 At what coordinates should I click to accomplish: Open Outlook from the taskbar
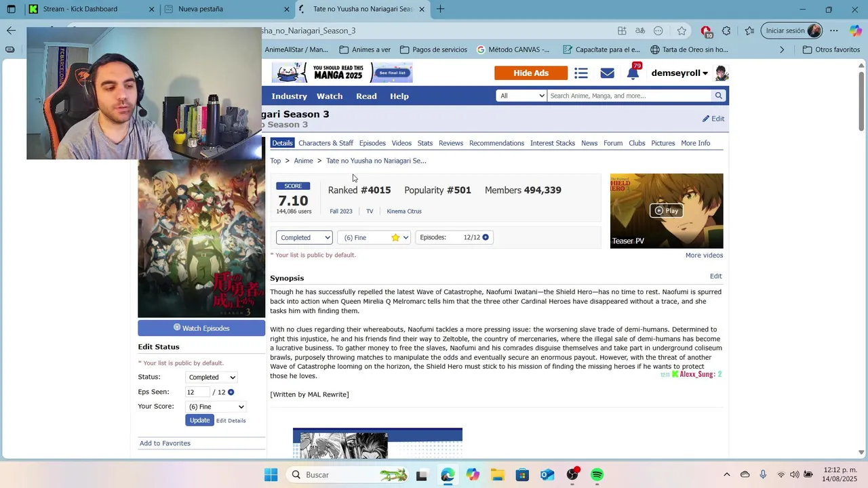click(x=547, y=474)
